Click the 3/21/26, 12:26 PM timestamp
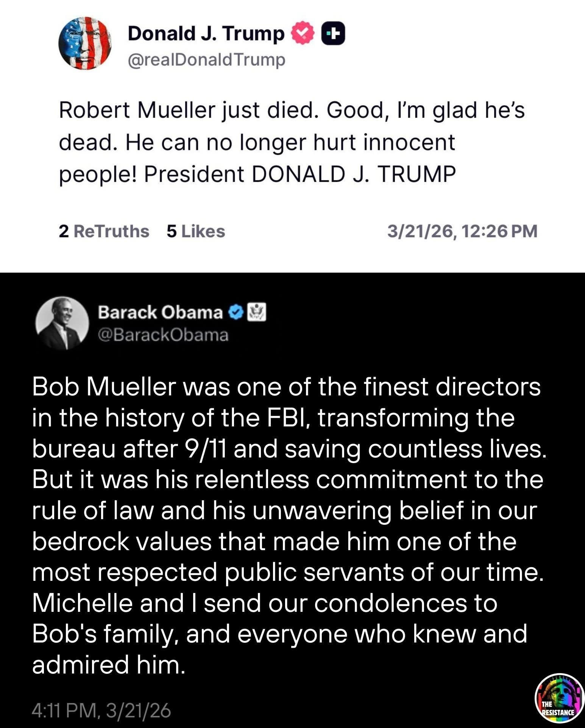Image resolution: width=585 pixels, height=728 pixels. pyautogui.click(x=462, y=231)
